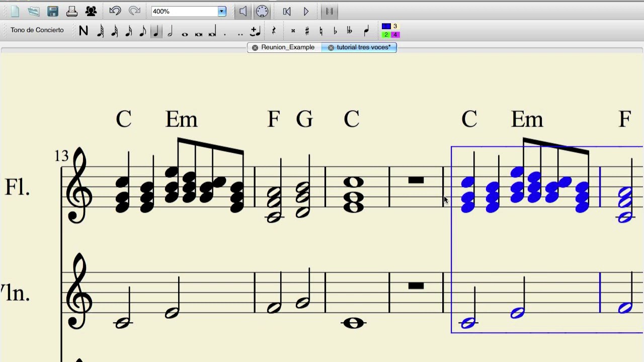Select the black Em chord symbol
This screenshot has width=644, height=362.
182,120
